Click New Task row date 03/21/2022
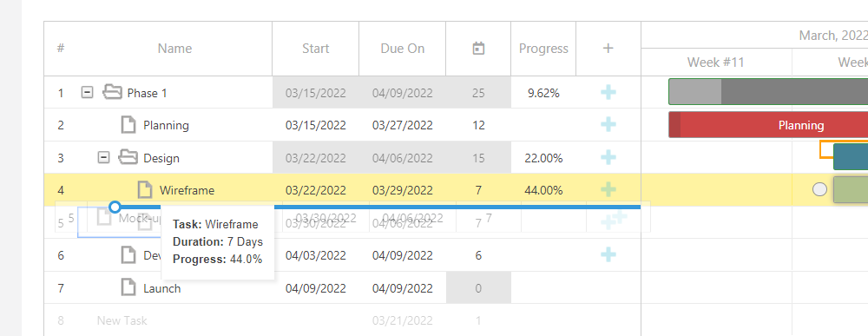Viewport: 868px width, 336px height. point(403,320)
